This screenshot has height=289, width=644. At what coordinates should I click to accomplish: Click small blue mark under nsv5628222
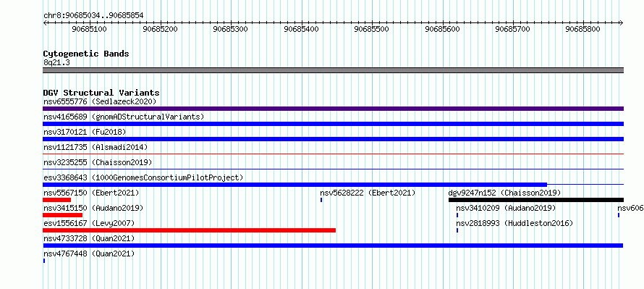point(321,200)
